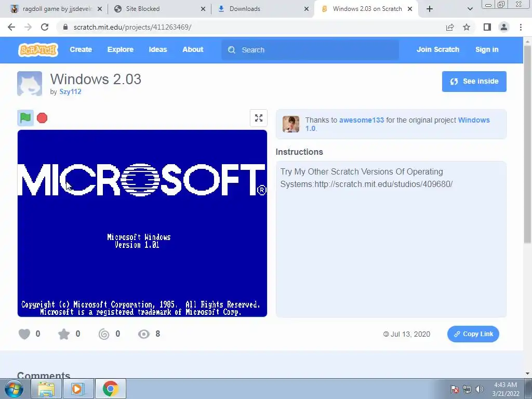532x399 pixels.
Task: Toggle the browser side panel
Action: point(487,27)
